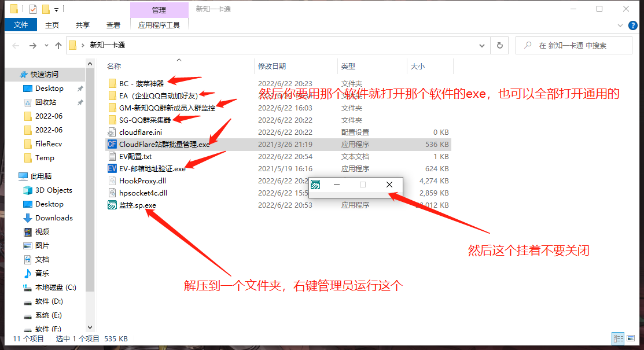
Task: Select FileRecv folder in quick access
Action: point(49,144)
